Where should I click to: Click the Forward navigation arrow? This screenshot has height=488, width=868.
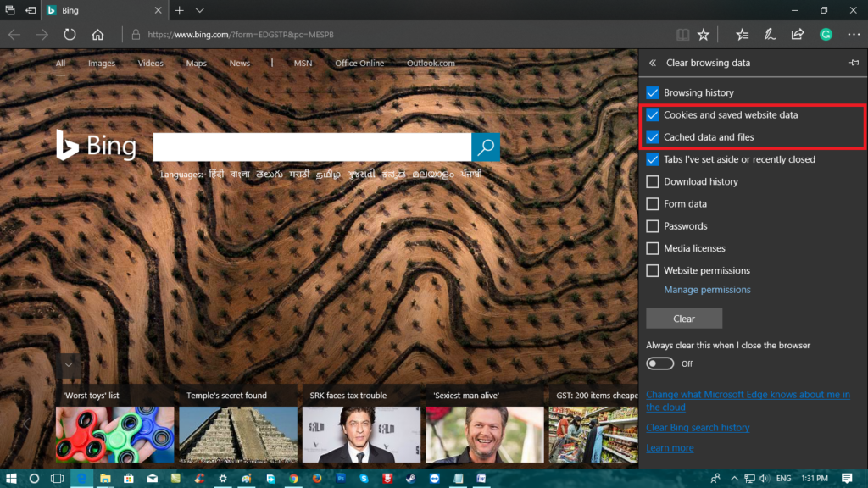pos(42,34)
